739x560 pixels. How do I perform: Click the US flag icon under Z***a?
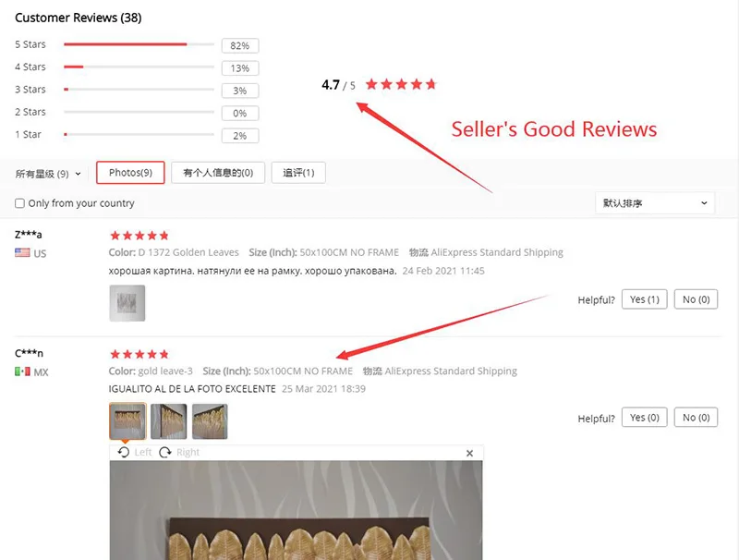point(22,252)
